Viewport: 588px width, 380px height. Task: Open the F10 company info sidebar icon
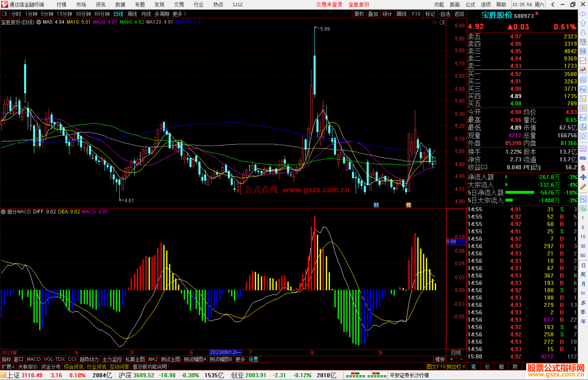pyautogui.click(x=583, y=89)
